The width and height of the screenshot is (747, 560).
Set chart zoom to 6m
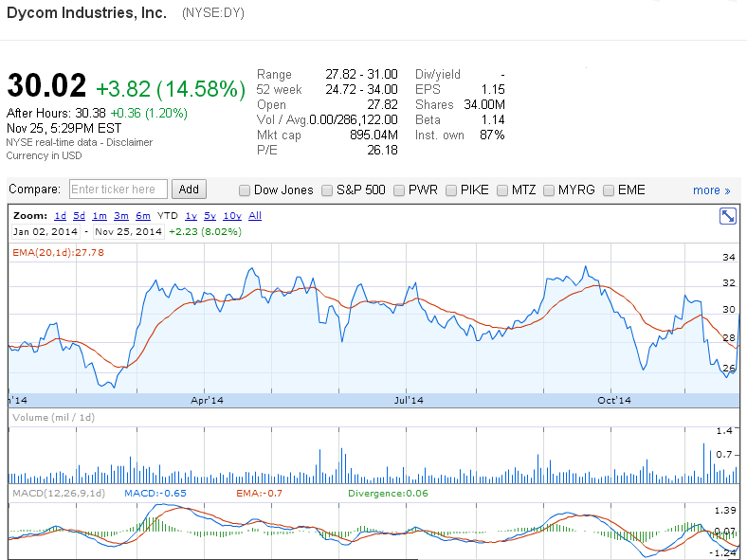tap(143, 216)
